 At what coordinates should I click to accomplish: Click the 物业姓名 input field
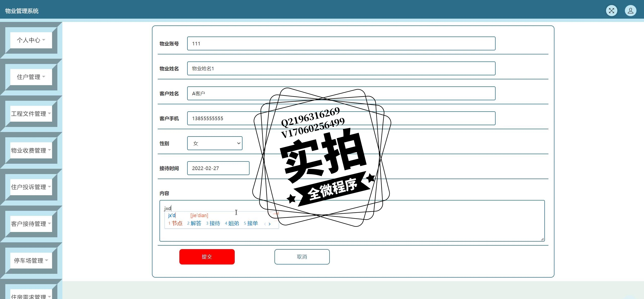341,69
